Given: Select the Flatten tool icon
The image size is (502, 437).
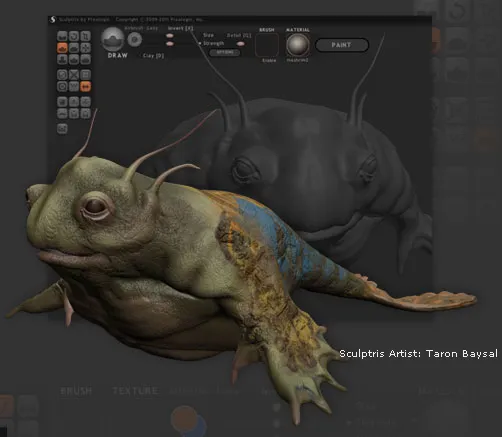Looking at the screenshot, I should click(74, 48).
